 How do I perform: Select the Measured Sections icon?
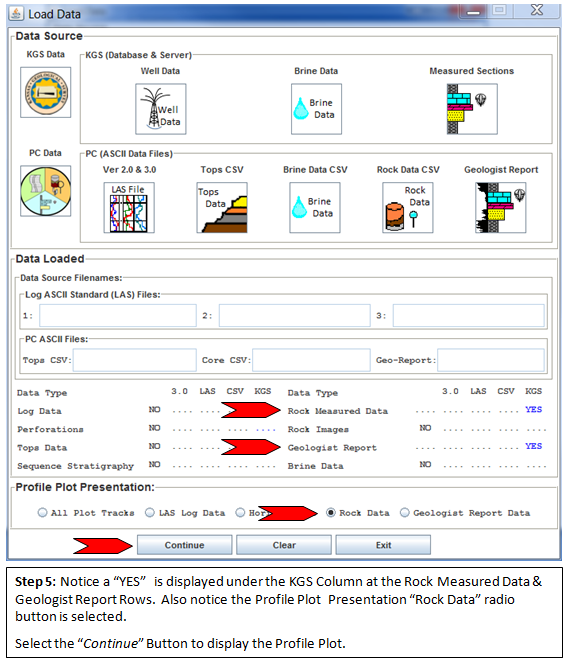coord(472,109)
